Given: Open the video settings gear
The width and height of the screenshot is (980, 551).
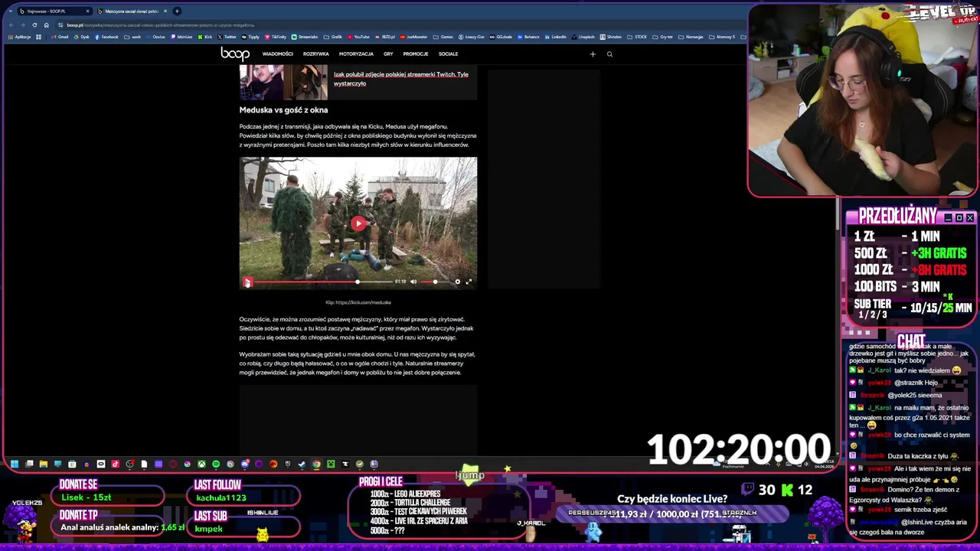Looking at the screenshot, I should click(x=458, y=282).
